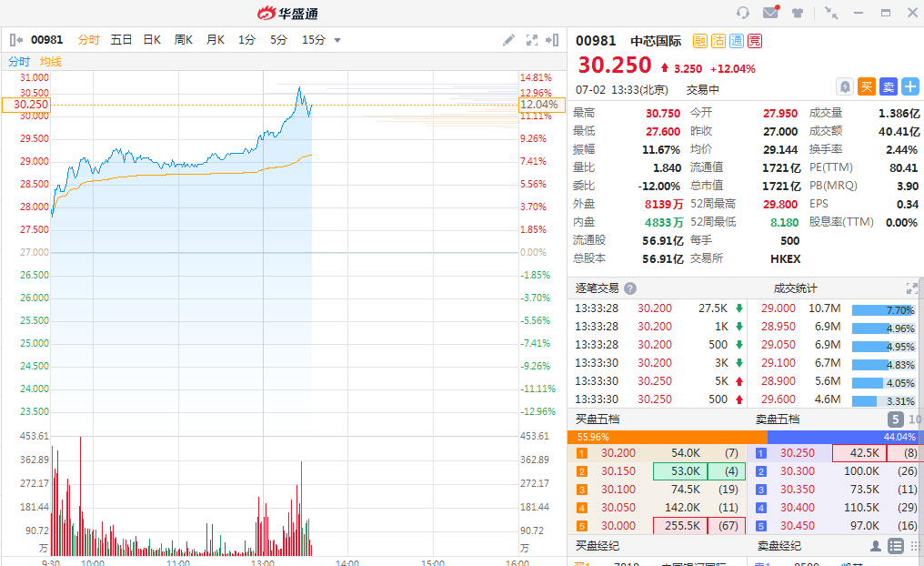Viewport: 924px width, 566px height.
Task: Click bid level 5 price 30.000
Action: tap(618, 525)
